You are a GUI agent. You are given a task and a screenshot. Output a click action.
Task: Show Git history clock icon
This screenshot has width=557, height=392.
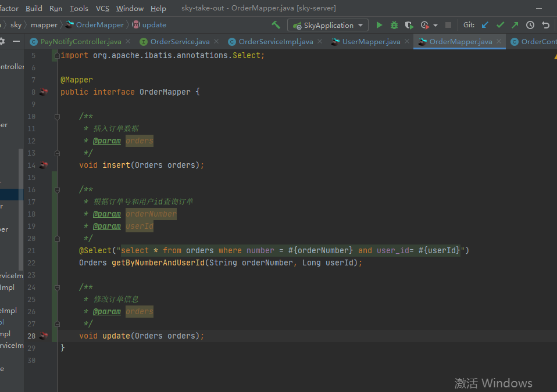pyautogui.click(x=530, y=25)
